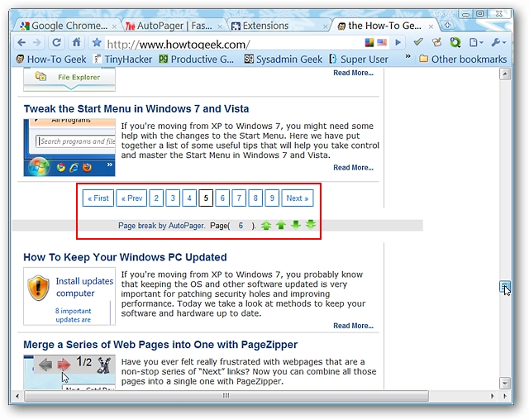Click the address bar URL field

(x=233, y=44)
